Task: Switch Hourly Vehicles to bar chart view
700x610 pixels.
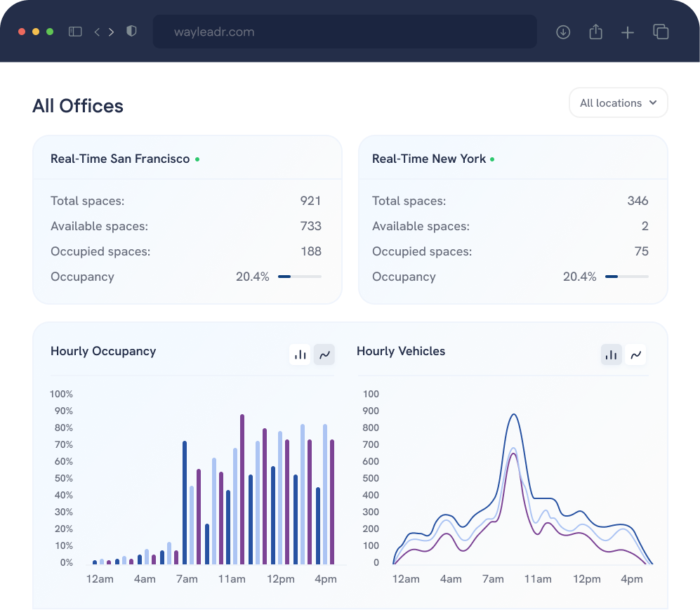Action: tap(612, 354)
